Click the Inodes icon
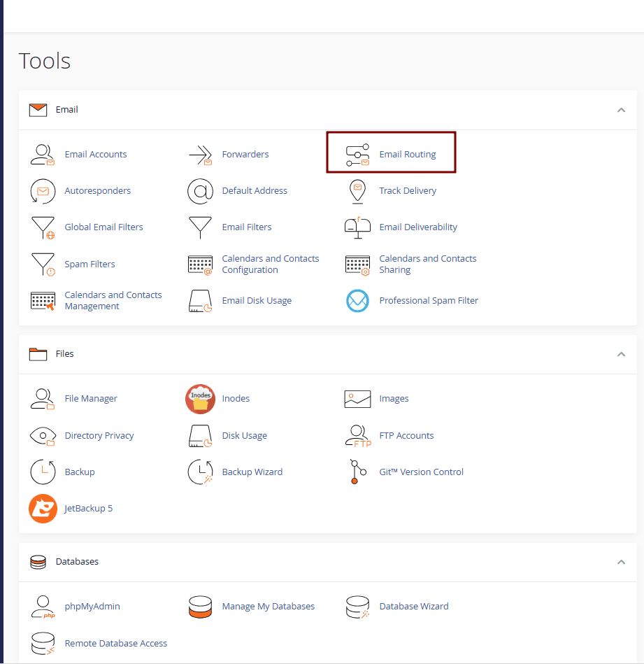 click(200, 399)
